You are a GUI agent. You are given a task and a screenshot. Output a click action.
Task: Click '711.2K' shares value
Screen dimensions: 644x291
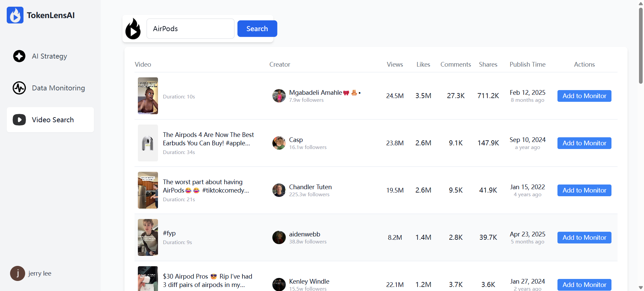click(x=488, y=96)
